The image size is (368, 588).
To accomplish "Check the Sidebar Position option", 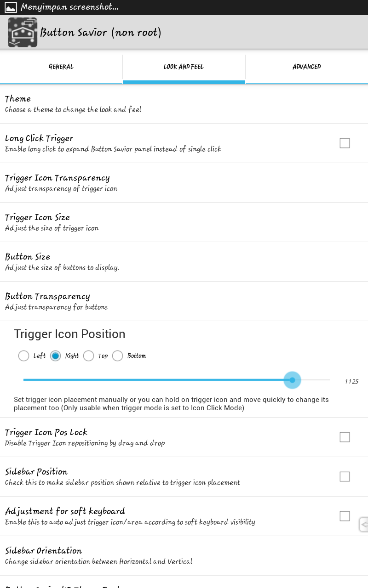I will 345,476.
